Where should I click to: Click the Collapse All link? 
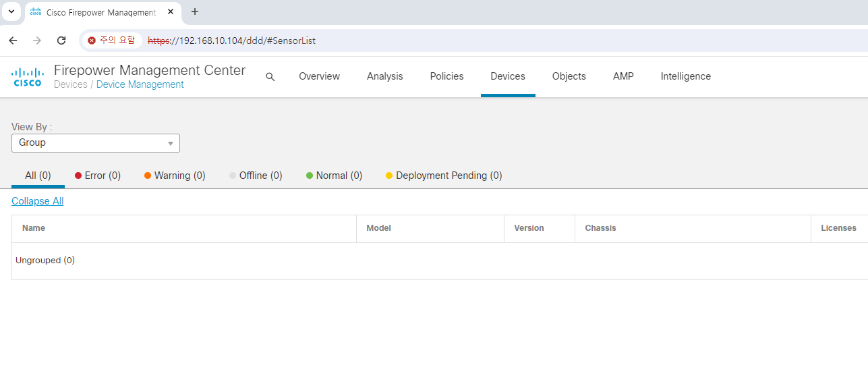[x=38, y=201]
